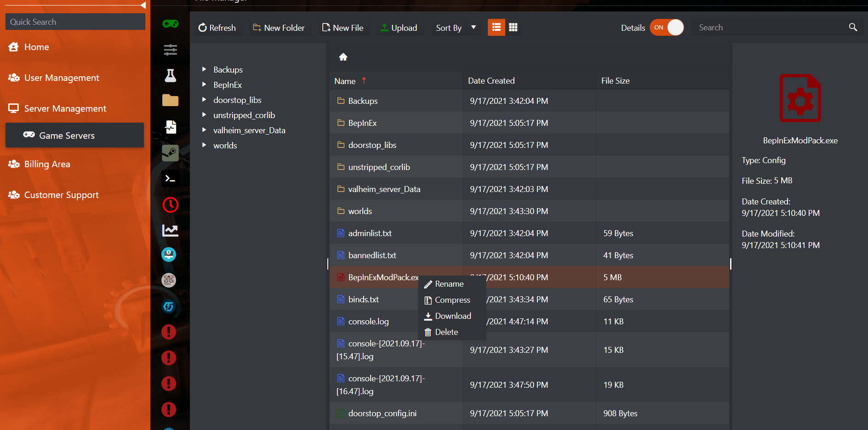This screenshot has width=868, height=430.
Task: Switch to list view layout
Action: 496,28
